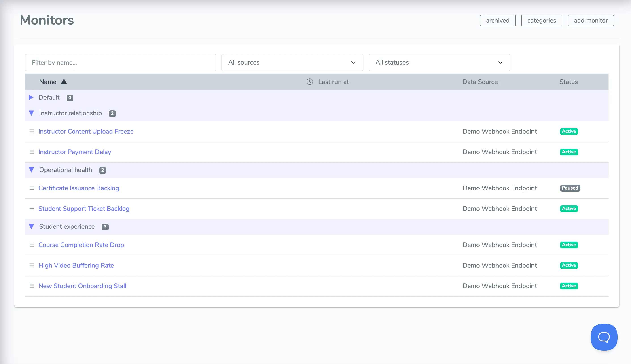Click the Name column sort arrow
The height and width of the screenshot is (364, 631).
[64, 82]
